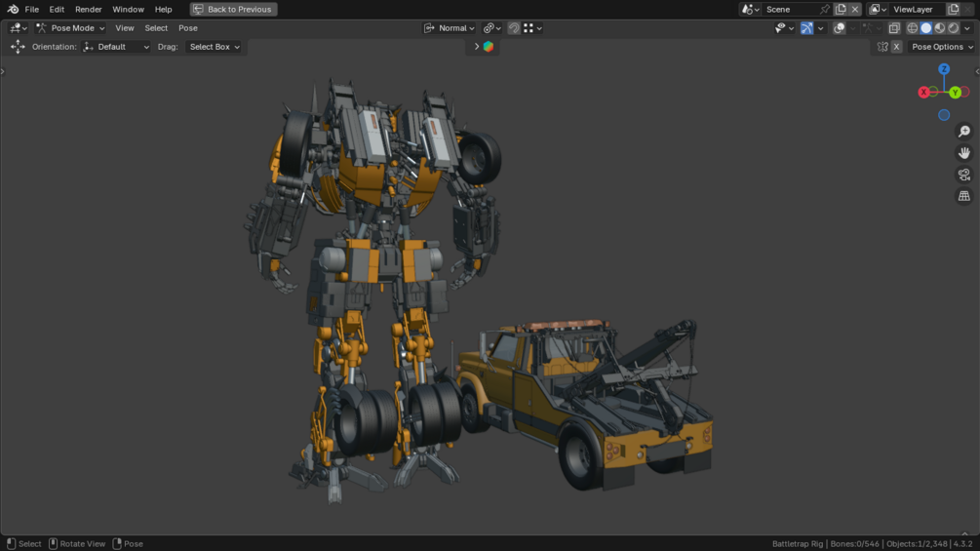Open the viewport Pose menu
Viewport: 980px width, 551px height.
[x=187, y=28]
